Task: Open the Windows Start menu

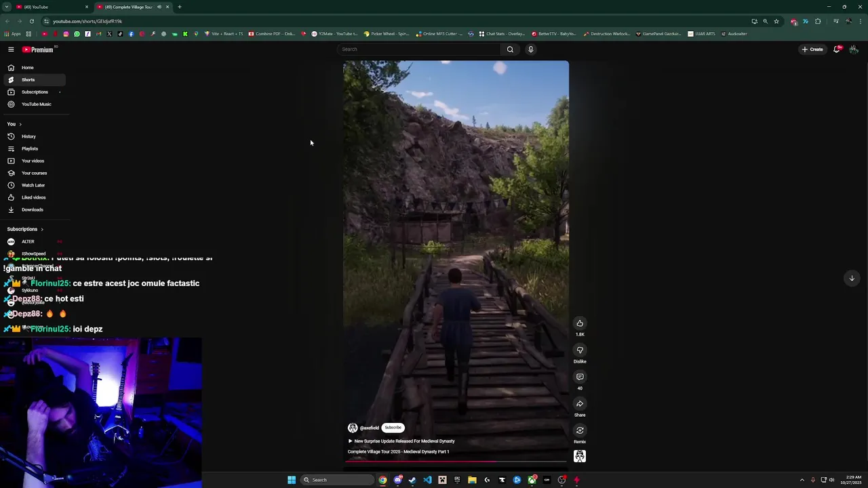Action: pyautogui.click(x=292, y=480)
